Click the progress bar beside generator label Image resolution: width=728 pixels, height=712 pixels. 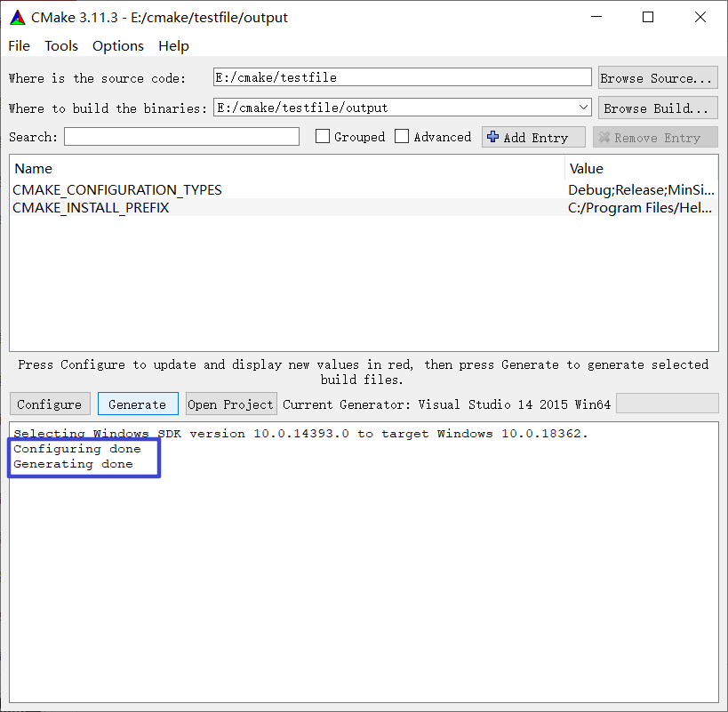(668, 403)
